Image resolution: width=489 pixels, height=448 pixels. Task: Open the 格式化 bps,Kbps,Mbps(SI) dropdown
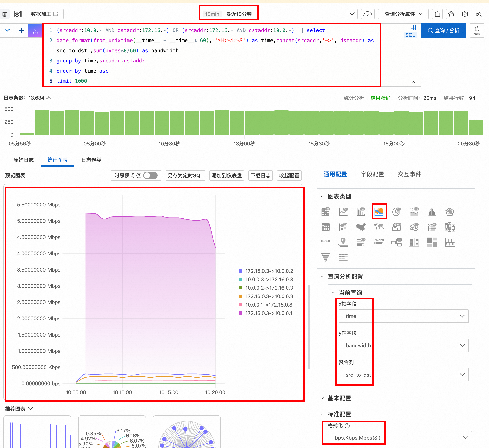tap(400, 438)
